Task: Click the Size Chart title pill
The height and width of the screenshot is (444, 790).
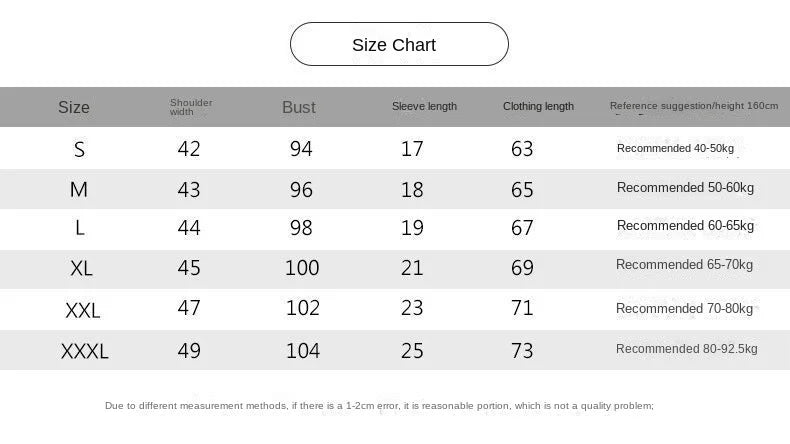Action: [x=399, y=44]
